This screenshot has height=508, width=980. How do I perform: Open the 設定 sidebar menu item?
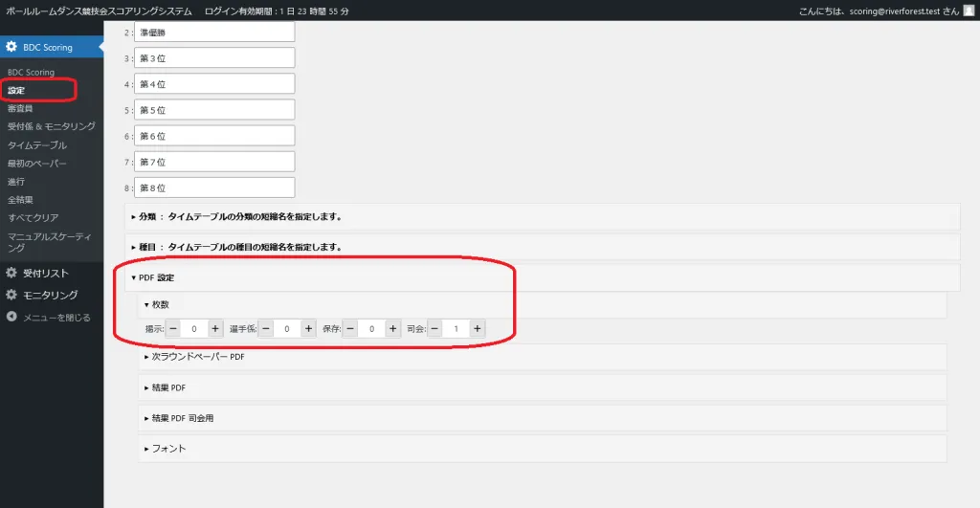16,90
